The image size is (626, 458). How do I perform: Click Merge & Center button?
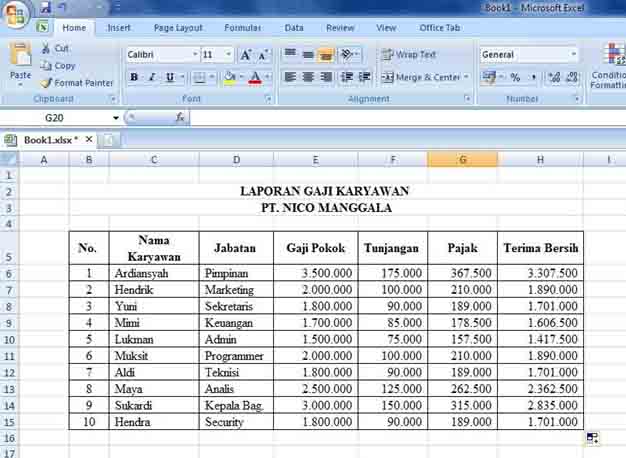(421, 77)
